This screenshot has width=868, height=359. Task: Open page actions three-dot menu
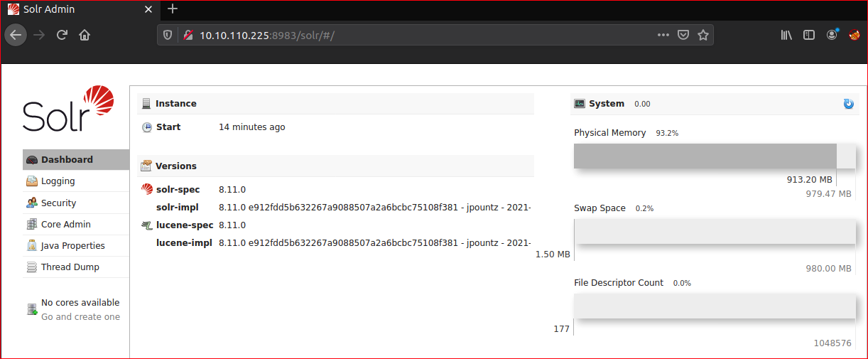663,35
